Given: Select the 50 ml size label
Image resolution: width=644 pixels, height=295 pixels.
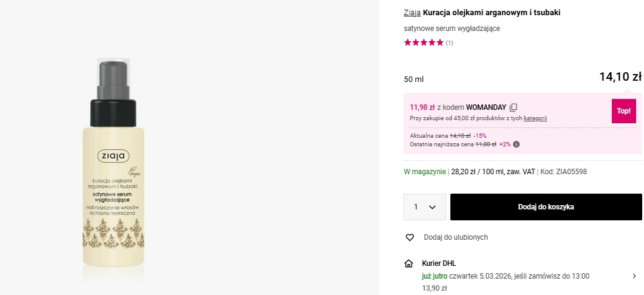Looking at the screenshot, I should click(x=414, y=79).
